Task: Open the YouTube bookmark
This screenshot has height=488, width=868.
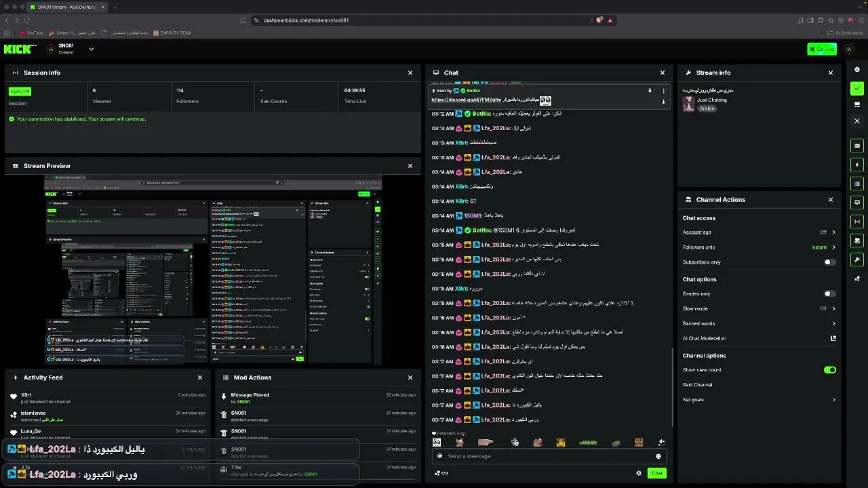Action: click(x=31, y=33)
